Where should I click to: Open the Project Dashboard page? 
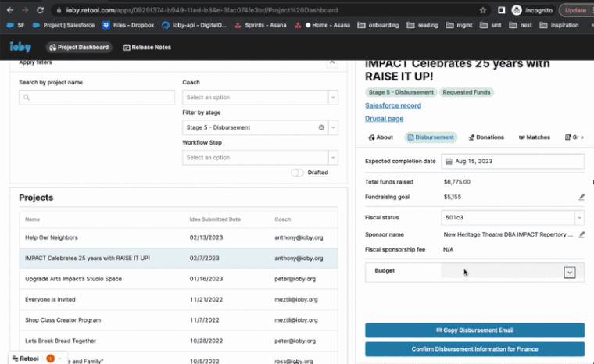pos(79,48)
